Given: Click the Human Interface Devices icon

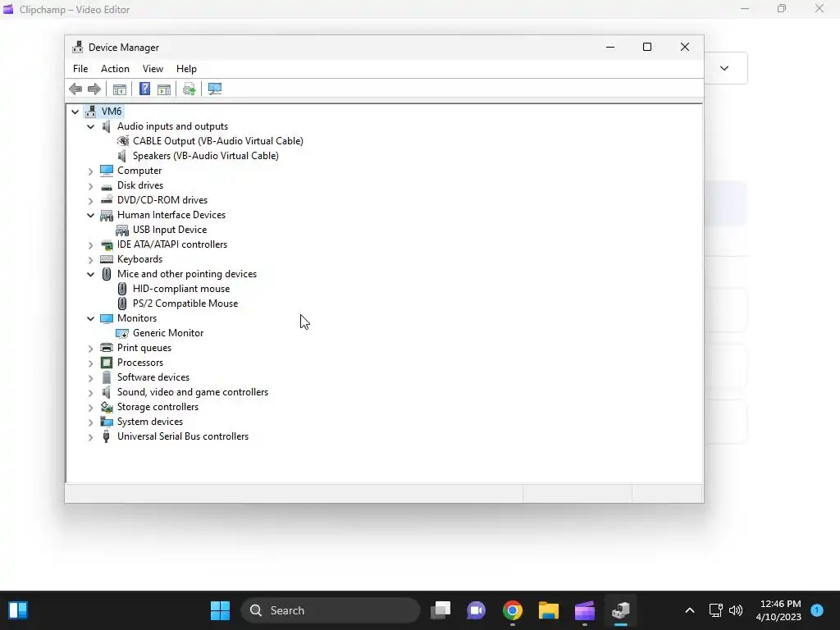Looking at the screenshot, I should tap(107, 215).
